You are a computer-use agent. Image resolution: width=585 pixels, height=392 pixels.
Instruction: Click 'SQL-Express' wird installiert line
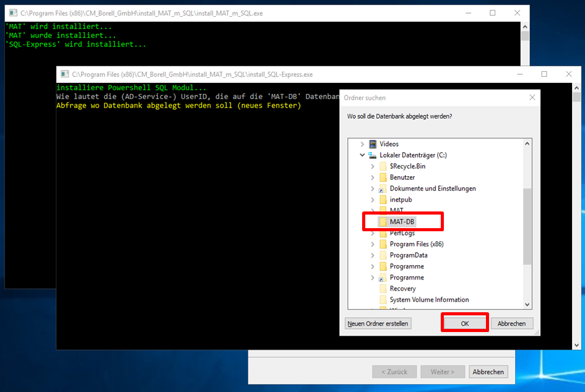[x=76, y=45]
